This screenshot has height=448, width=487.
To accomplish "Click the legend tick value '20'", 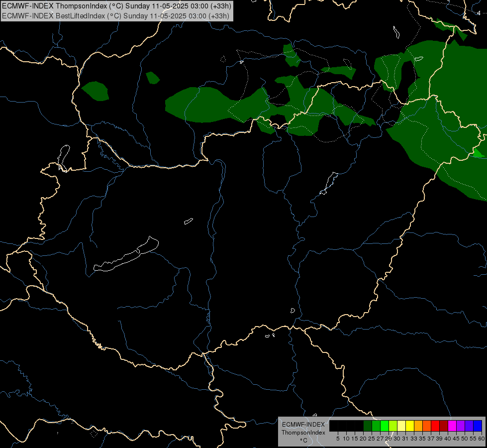I will click(364, 439).
